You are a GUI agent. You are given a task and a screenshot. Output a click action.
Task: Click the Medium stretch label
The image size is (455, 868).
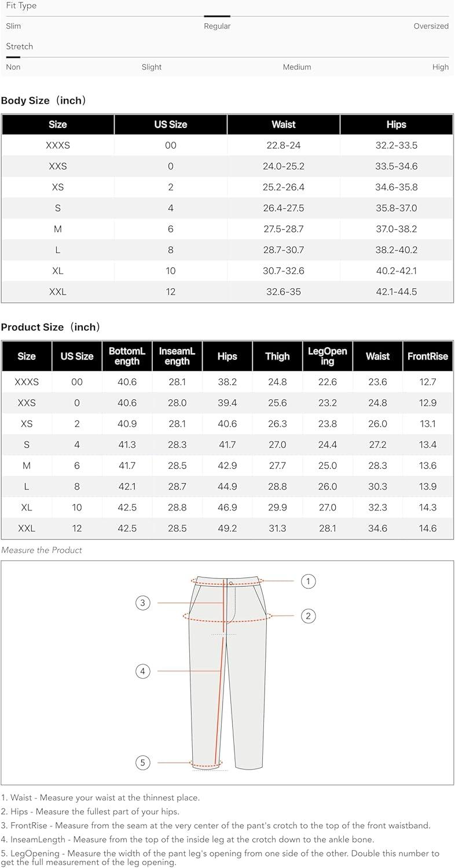[297, 67]
